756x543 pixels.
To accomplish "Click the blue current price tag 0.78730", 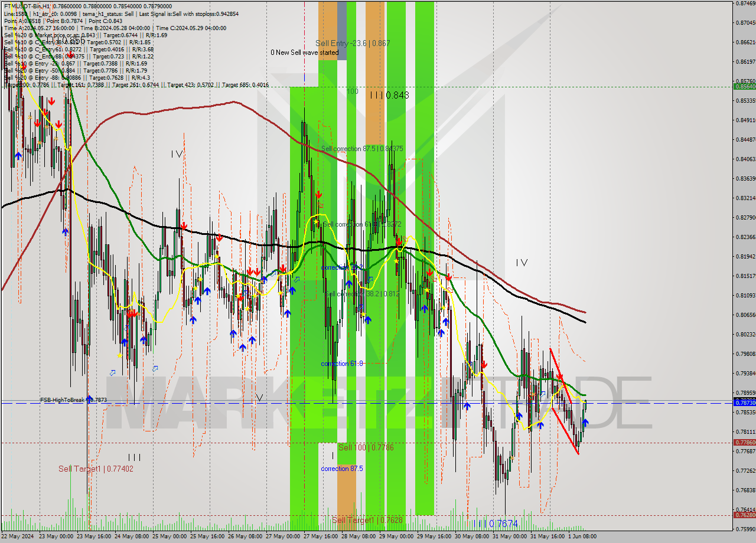I will pos(743,403).
